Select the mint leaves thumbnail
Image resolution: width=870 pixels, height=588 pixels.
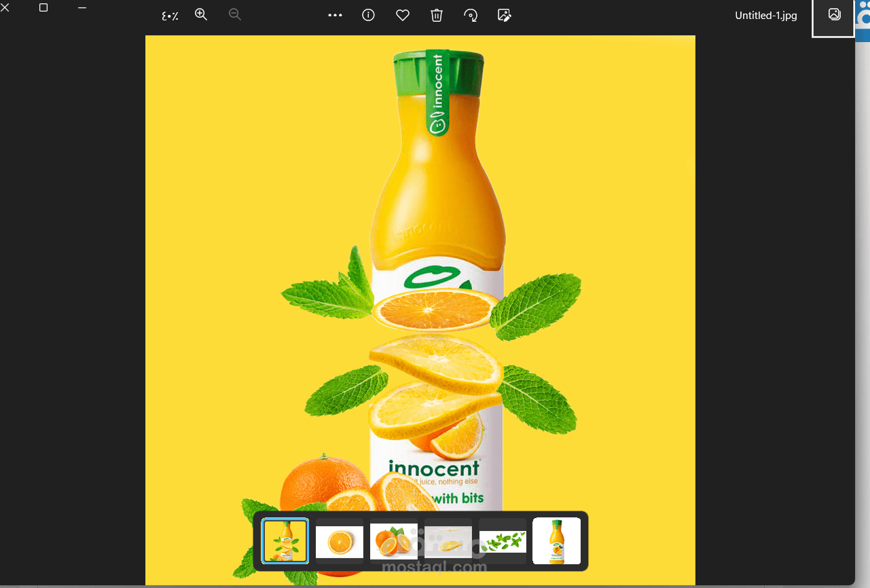click(503, 541)
